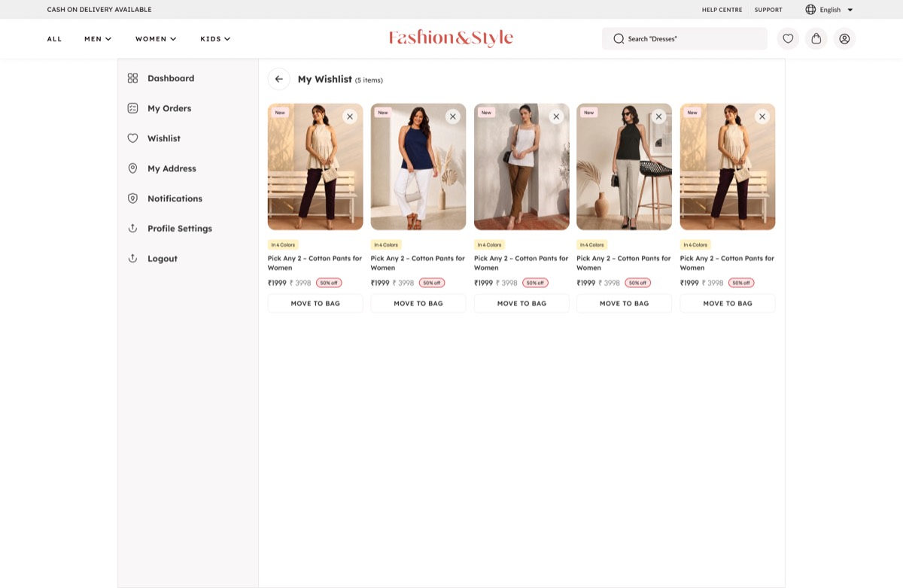Click product title under navy top image

coord(418,262)
